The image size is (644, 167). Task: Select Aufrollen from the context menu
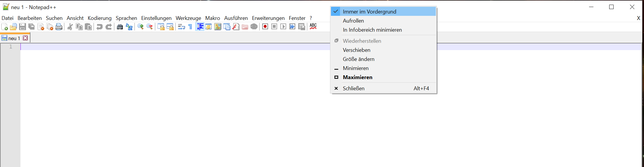353,21
